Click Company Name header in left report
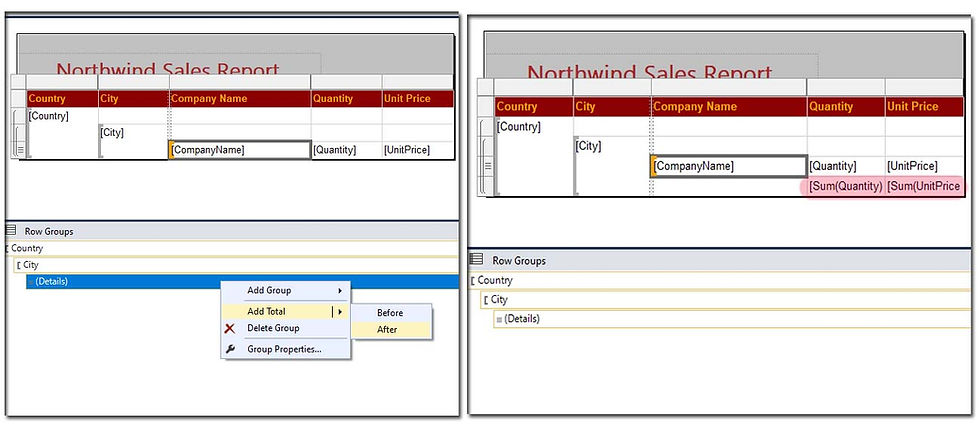Viewport: 980px width, 427px height. coord(240,99)
